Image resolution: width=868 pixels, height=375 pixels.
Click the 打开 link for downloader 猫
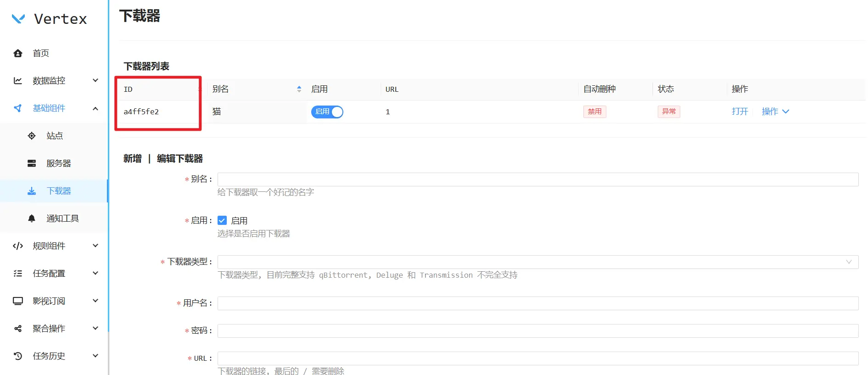point(739,112)
